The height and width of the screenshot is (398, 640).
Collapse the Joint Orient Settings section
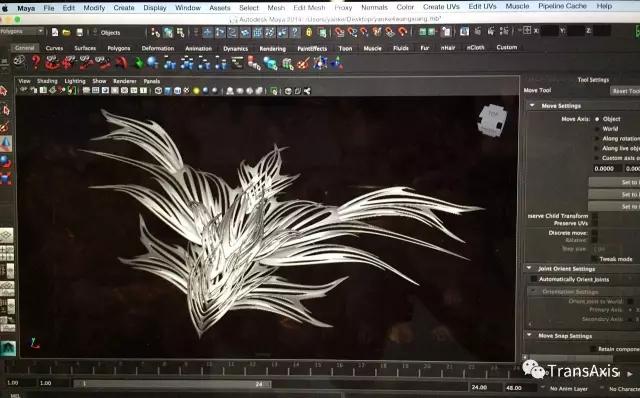[529, 268]
